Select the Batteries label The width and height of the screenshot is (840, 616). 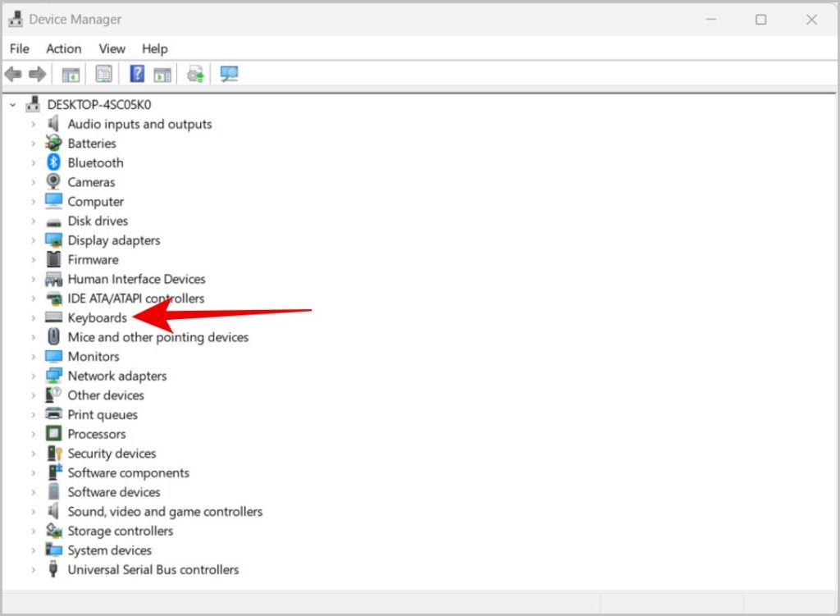click(92, 143)
